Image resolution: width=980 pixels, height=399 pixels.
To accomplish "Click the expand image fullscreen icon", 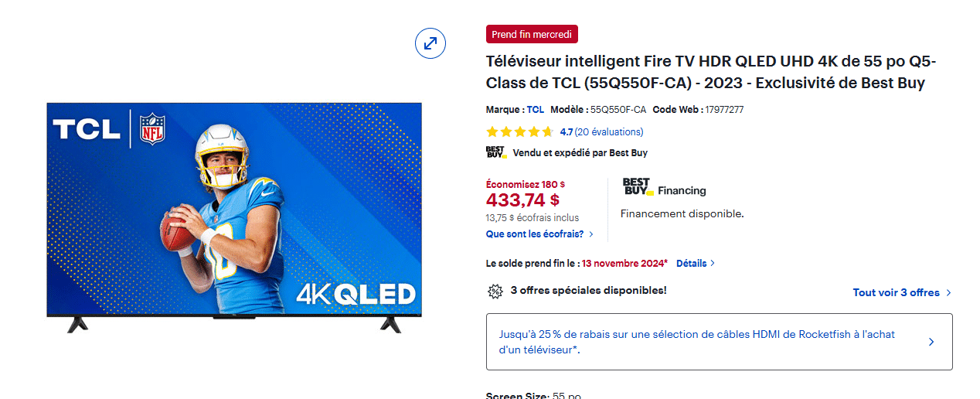I will [430, 43].
